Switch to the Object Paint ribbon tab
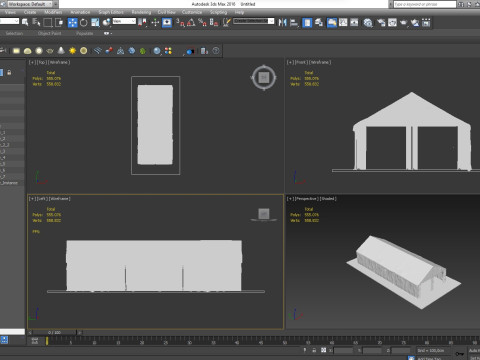The width and height of the screenshot is (480, 360). pyautogui.click(x=49, y=33)
